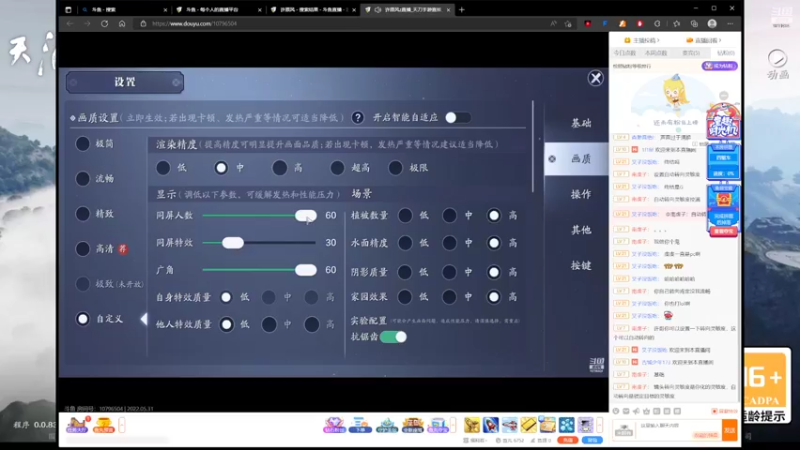
Task: Open a new browser tab
Action: [462, 9]
